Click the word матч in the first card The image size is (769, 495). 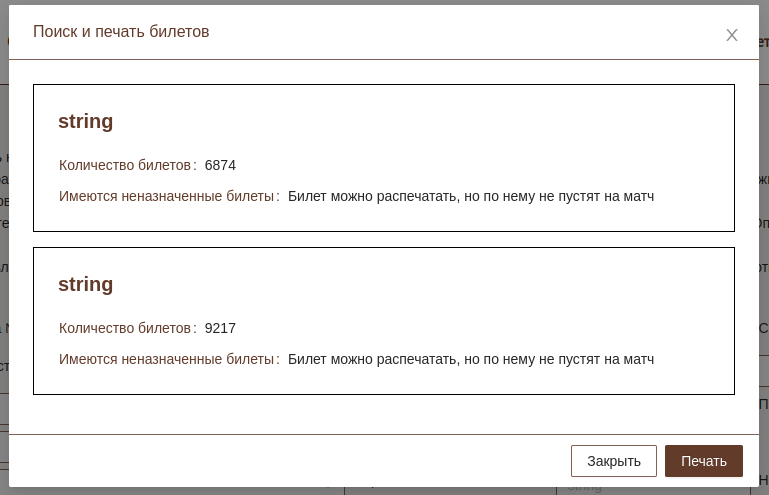(x=636, y=196)
